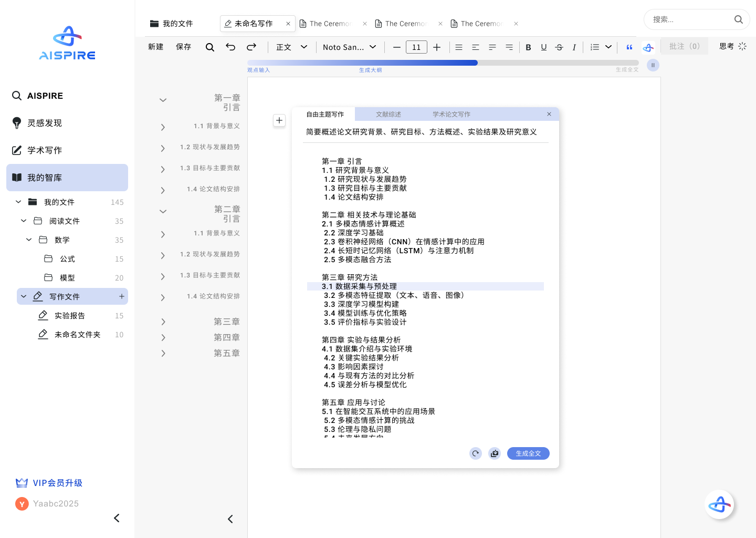Toggle underline formatting

tap(543, 47)
